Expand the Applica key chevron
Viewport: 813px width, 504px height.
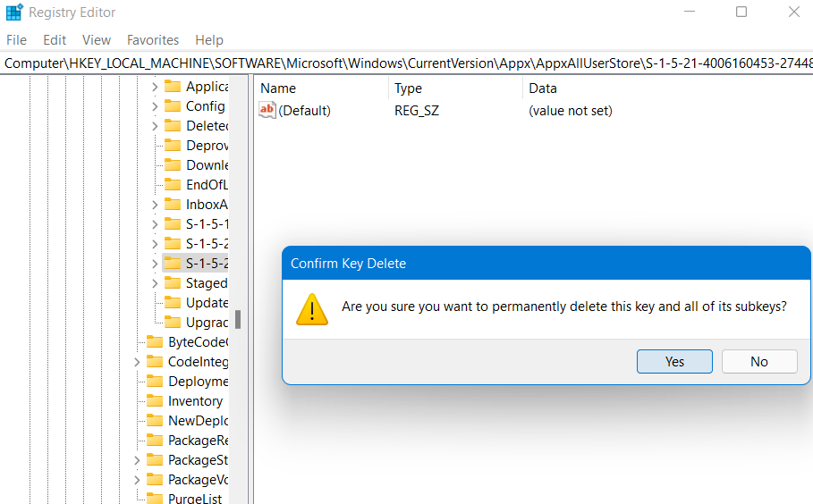click(x=155, y=87)
